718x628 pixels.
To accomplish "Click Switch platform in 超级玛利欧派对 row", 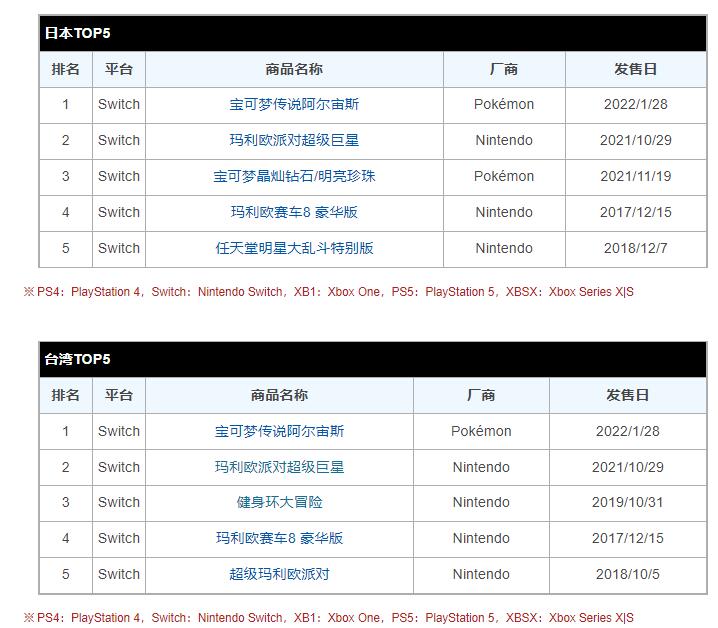I will tap(119, 574).
